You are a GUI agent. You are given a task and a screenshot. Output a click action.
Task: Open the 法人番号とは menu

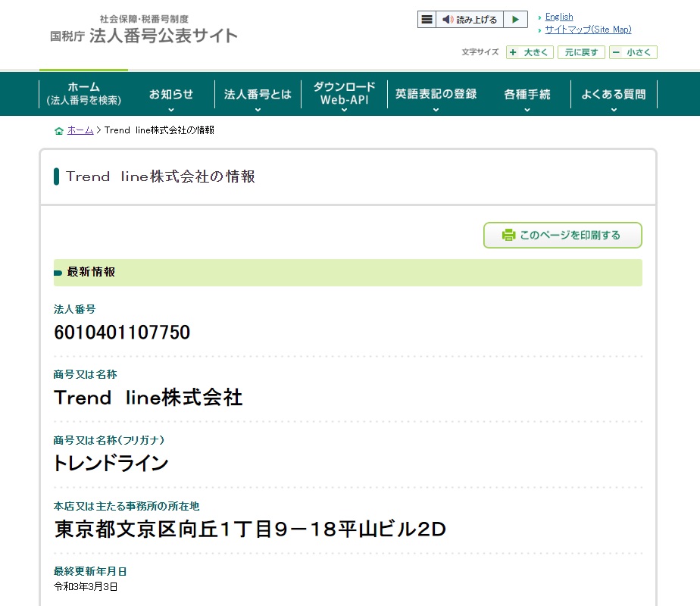(x=258, y=94)
